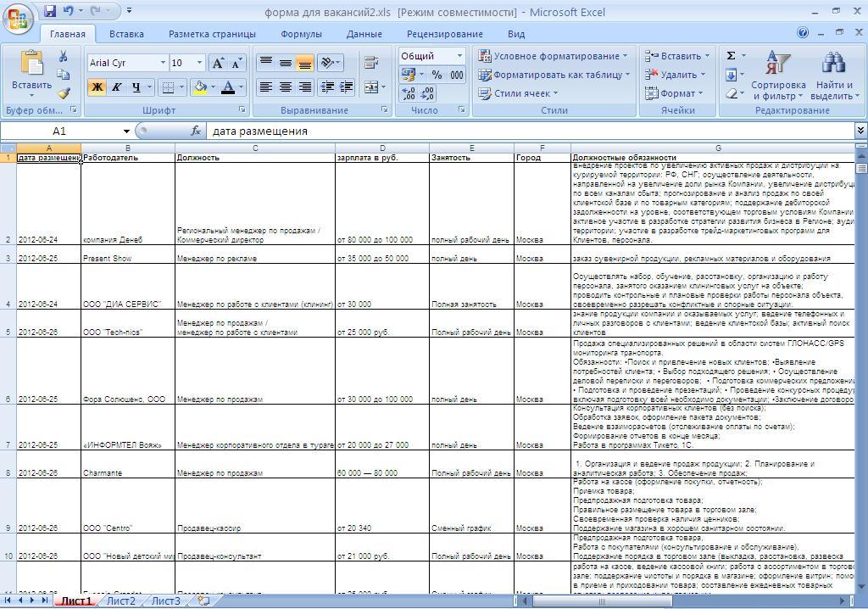868x609 pixels.
Task: Apply thousands separator 000 format
Action: [456, 75]
